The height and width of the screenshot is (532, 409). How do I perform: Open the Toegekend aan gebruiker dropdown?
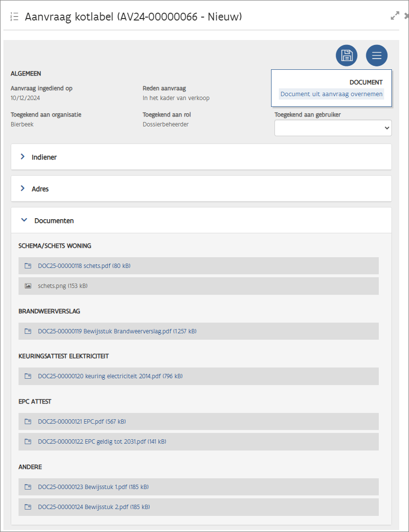[333, 128]
